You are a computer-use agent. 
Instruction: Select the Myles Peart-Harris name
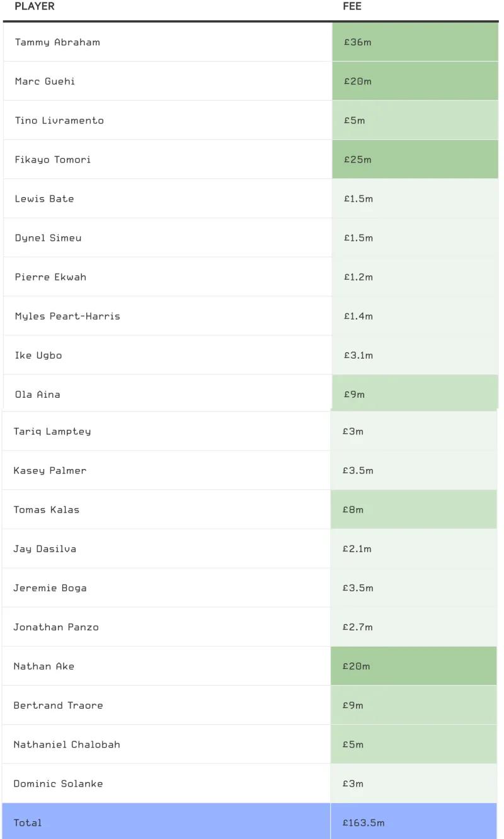67,316
